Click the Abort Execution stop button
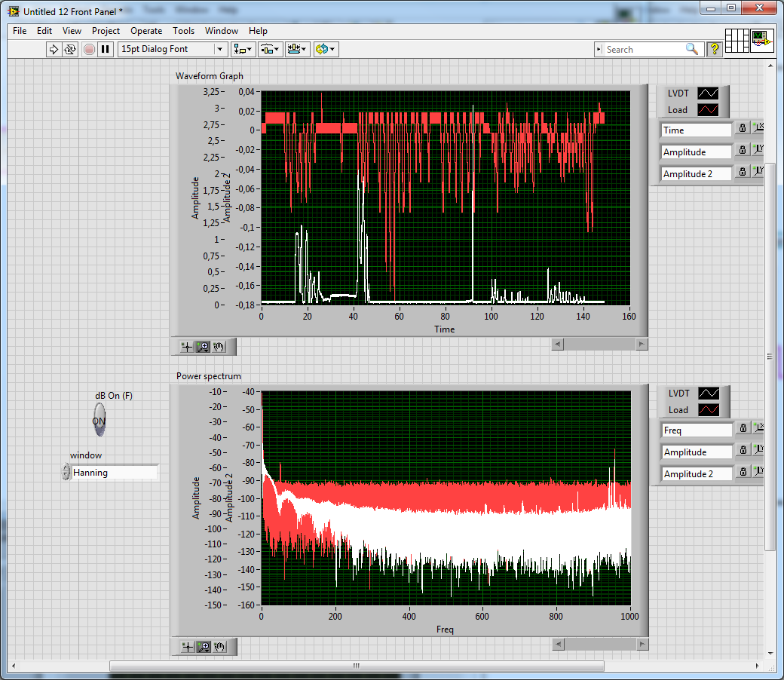Viewport: 784px width, 680px height. pyautogui.click(x=89, y=49)
